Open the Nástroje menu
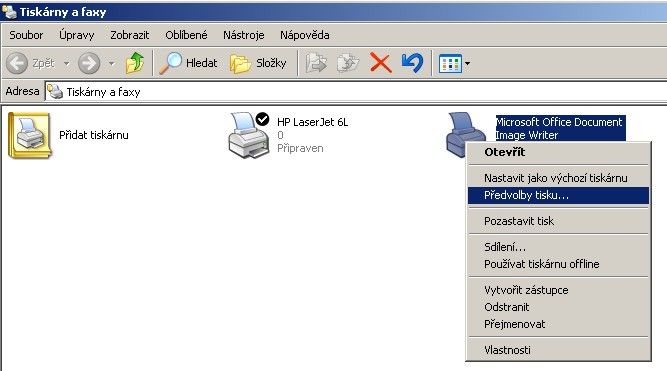The width and height of the screenshot is (667, 371). [244, 35]
